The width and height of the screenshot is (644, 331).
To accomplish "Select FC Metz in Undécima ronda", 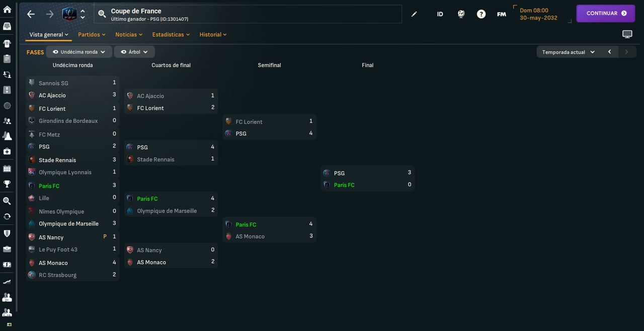I will 49,135.
